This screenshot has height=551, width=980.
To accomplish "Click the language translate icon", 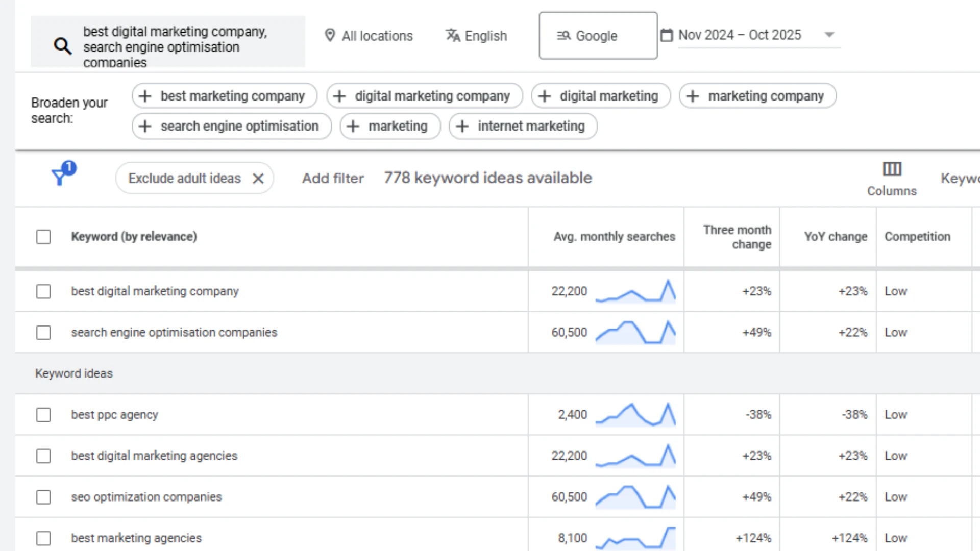I will (453, 35).
